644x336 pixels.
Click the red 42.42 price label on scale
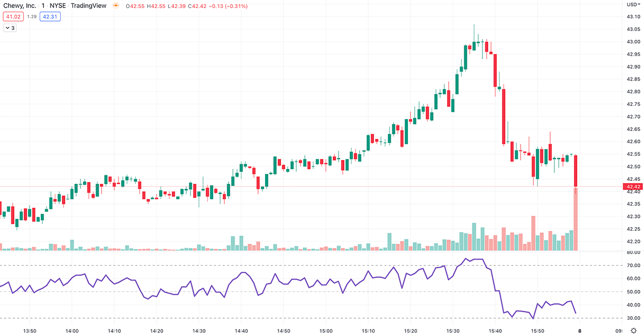click(632, 187)
